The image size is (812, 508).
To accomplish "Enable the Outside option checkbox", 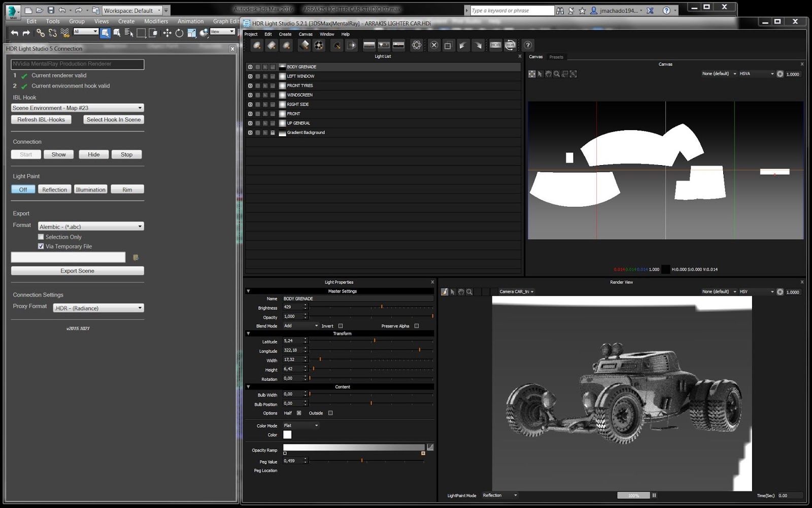I will coord(330,413).
